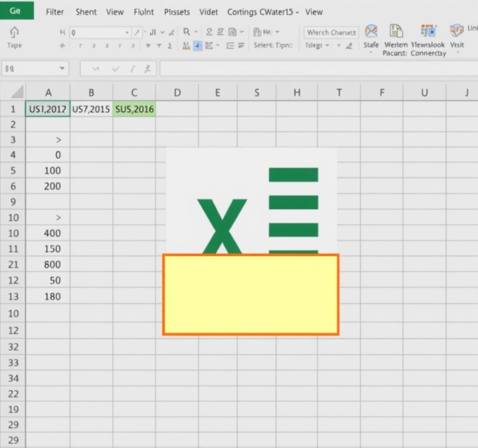Click the name box field
The height and width of the screenshot is (448, 478).
(x=35, y=69)
